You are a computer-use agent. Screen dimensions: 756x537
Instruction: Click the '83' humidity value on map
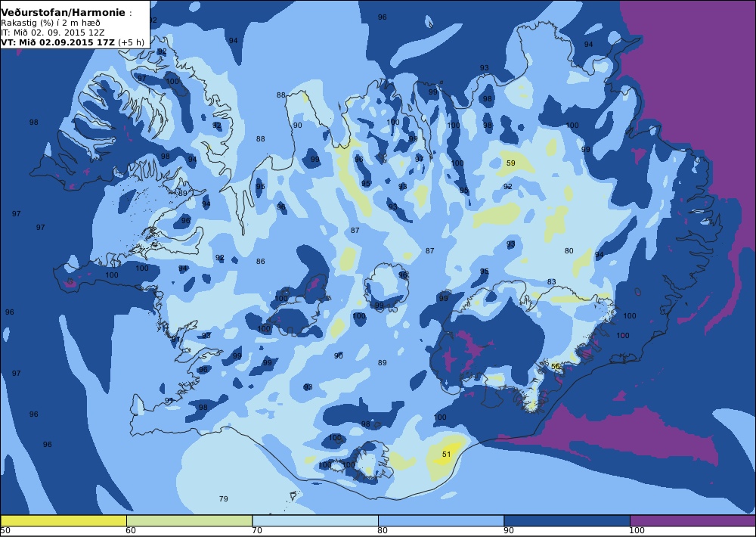(x=552, y=282)
